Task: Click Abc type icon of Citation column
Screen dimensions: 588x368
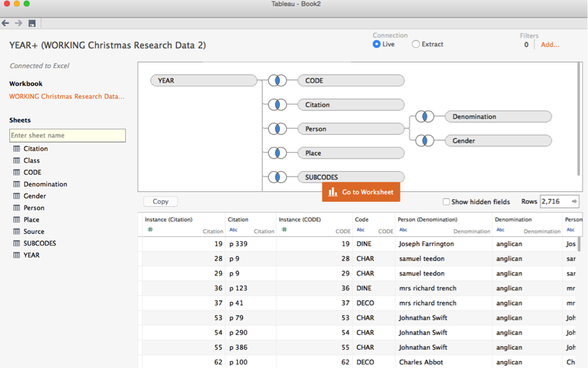Action: tap(233, 229)
